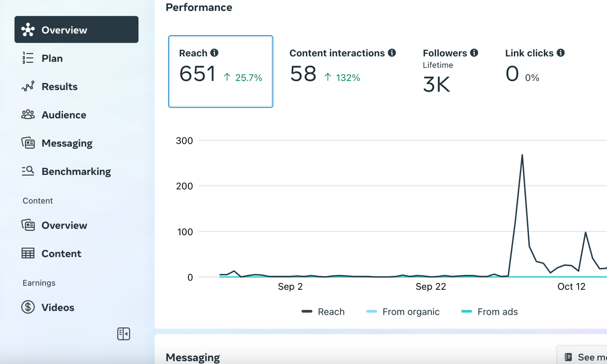
Task: Open the Content Overview menu item
Action: (64, 225)
